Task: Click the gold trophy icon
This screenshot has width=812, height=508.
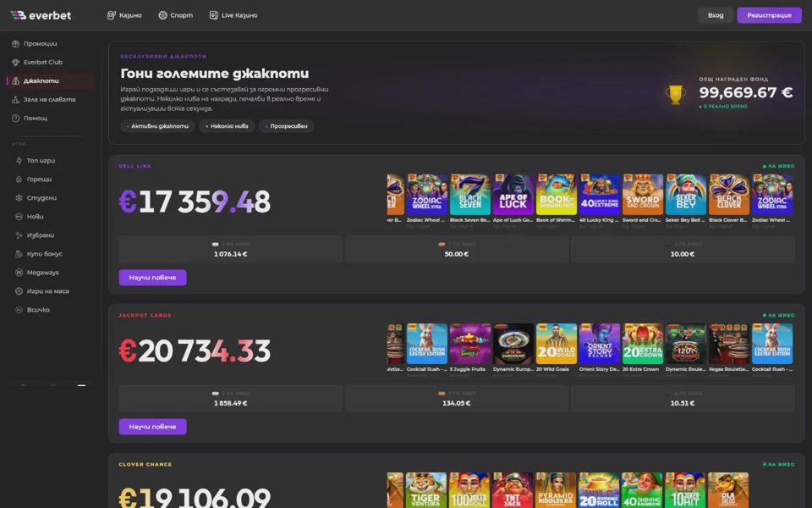Action: [675, 94]
